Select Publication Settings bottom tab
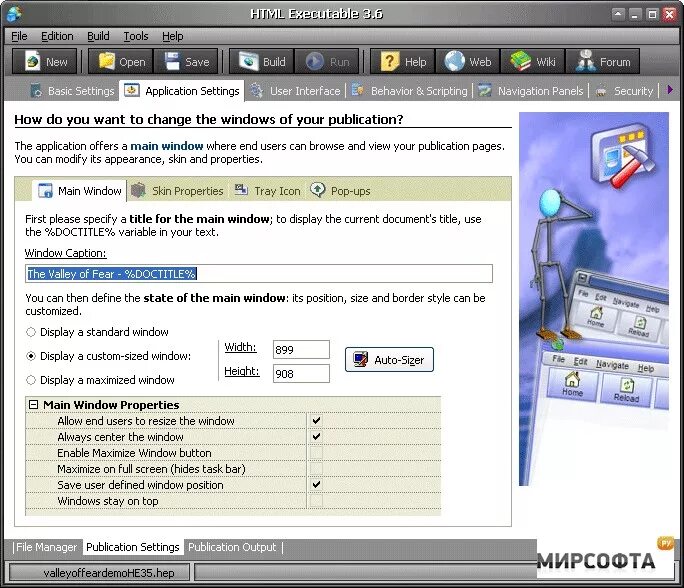 [x=133, y=547]
